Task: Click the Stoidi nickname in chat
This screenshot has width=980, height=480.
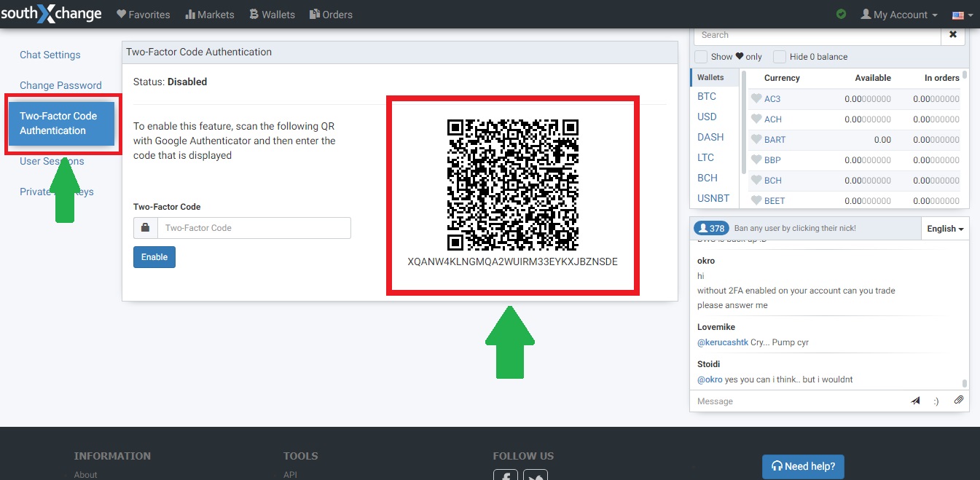Action: pos(708,364)
